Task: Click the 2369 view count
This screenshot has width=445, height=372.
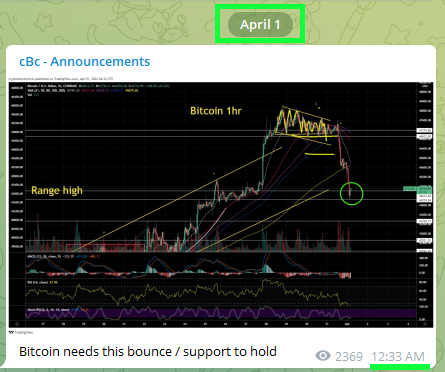Action: 349,357
